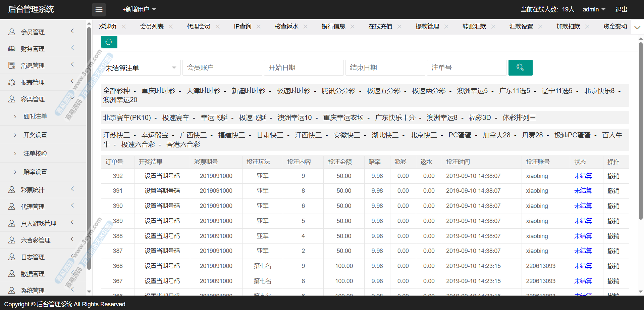Click 退出 to log out
Screen dimensions: 644x310
(621, 9)
